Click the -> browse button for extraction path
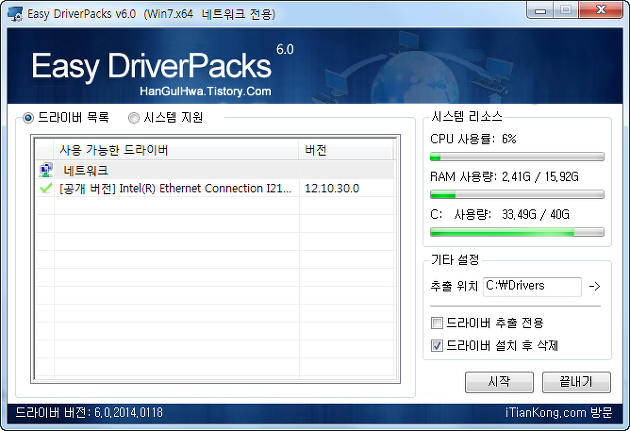Image resolution: width=630 pixels, height=431 pixels. (595, 286)
